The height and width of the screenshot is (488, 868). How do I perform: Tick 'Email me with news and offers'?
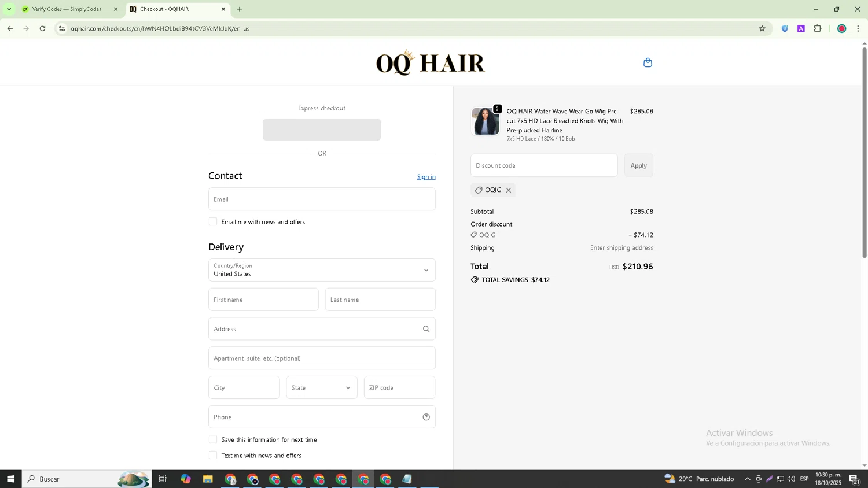(213, 222)
